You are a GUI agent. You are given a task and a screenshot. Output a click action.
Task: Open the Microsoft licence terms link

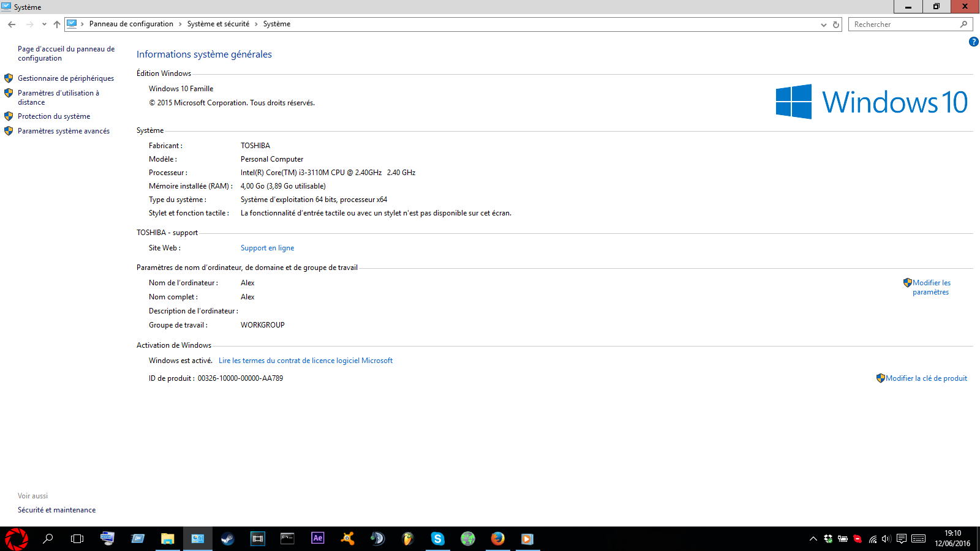(306, 361)
